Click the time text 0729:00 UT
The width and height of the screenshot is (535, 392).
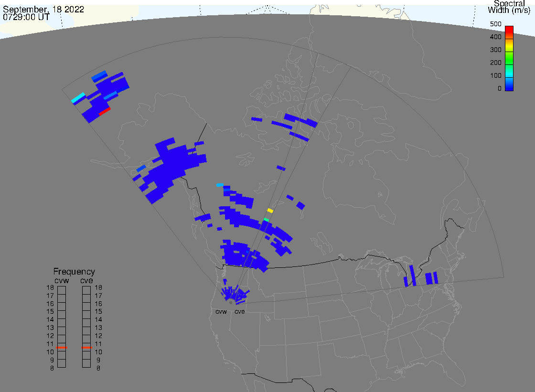pyautogui.click(x=26, y=17)
